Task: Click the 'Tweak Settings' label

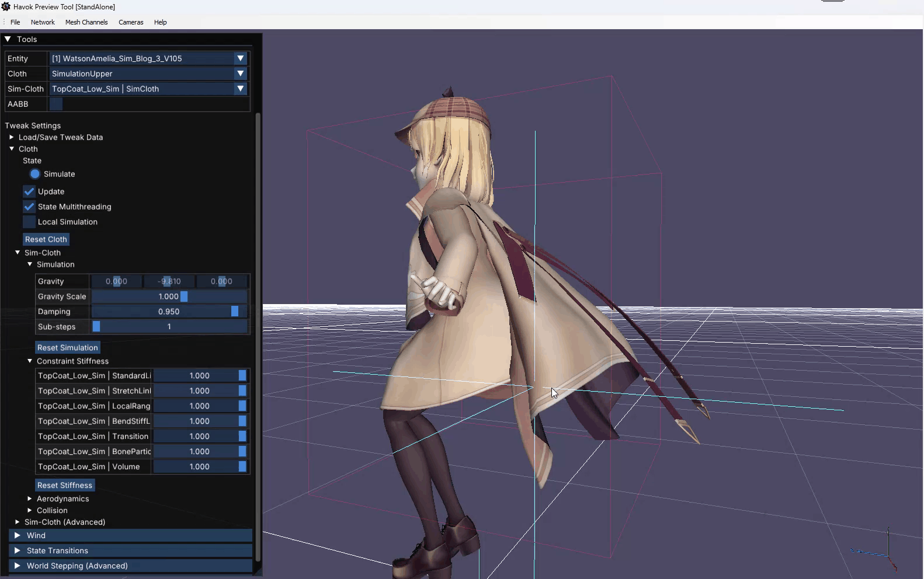Action: pyautogui.click(x=33, y=125)
